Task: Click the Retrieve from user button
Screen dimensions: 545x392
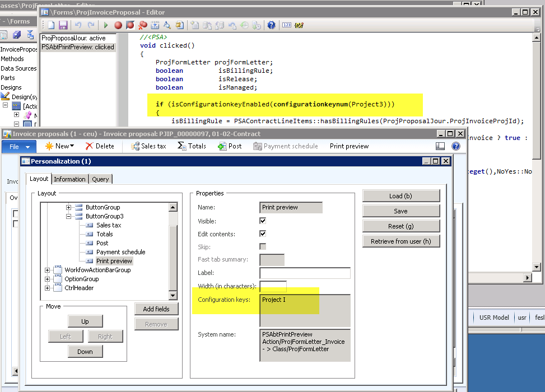Action: (401, 241)
